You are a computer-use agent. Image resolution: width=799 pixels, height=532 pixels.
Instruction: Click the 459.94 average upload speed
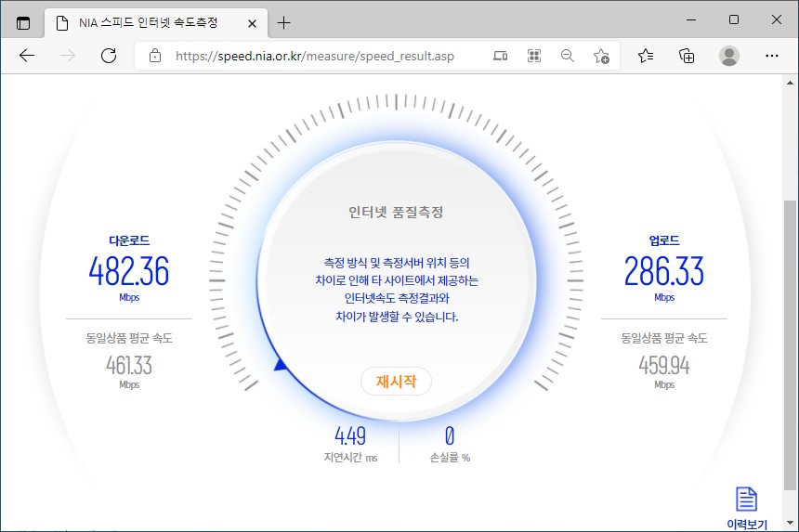coord(664,365)
